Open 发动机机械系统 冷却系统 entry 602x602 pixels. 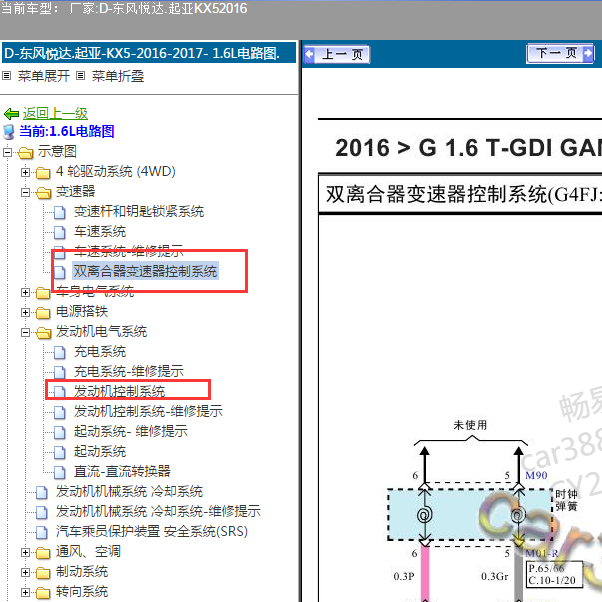click(129, 491)
